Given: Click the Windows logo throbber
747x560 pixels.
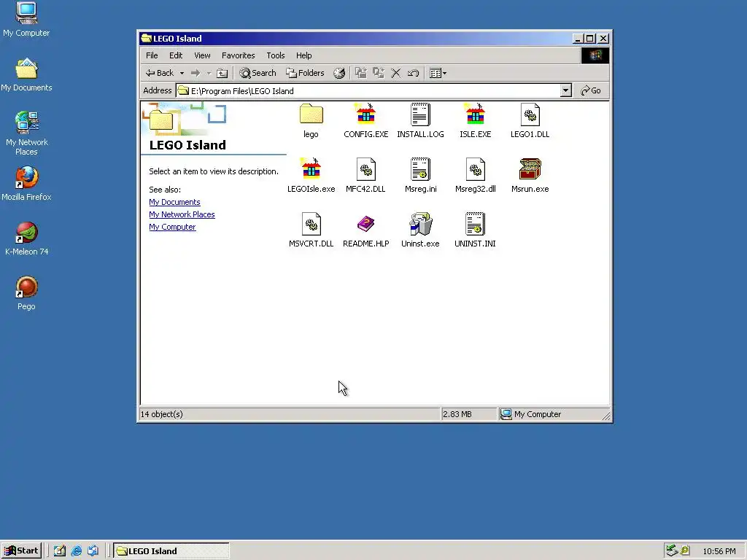Looking at the screenshot, I should pyautogui.click(x=595, y=55).
